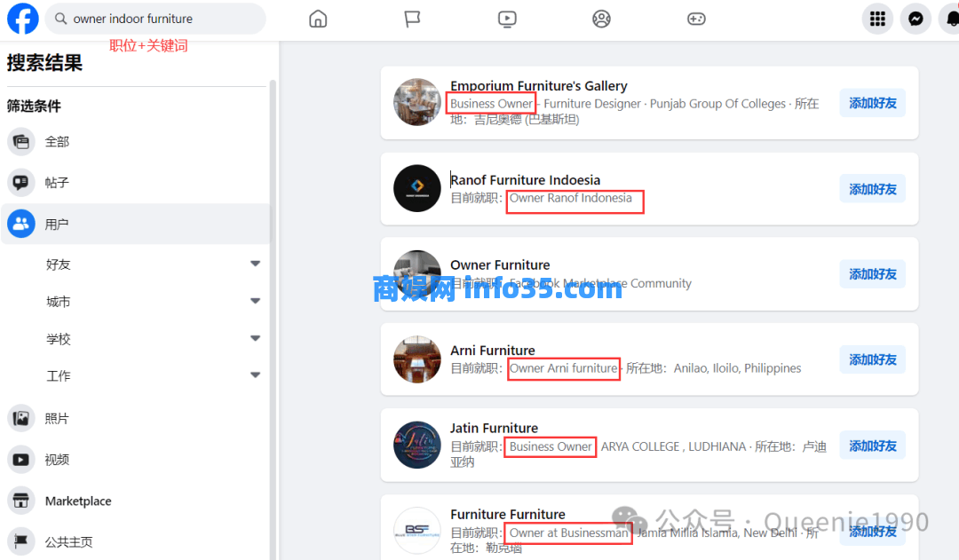Open the Pages flag icon in top bar
The width and height of the screenshot is (959, 560).
[x=412, y=19]
